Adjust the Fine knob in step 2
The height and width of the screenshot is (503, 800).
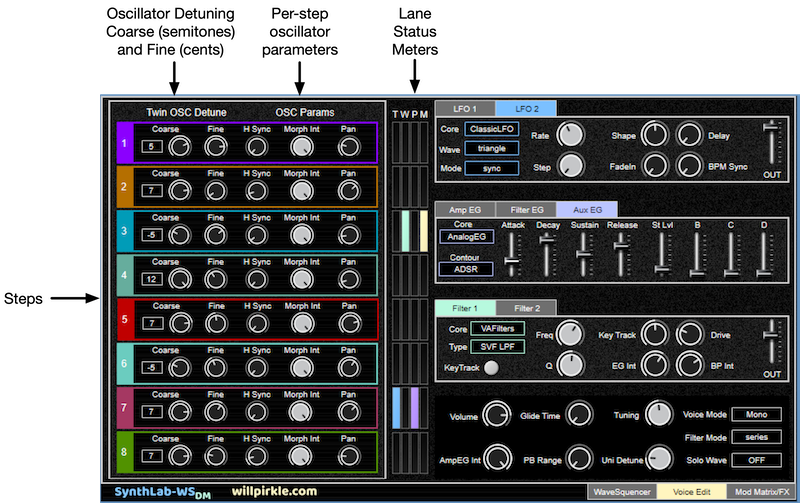215,191
